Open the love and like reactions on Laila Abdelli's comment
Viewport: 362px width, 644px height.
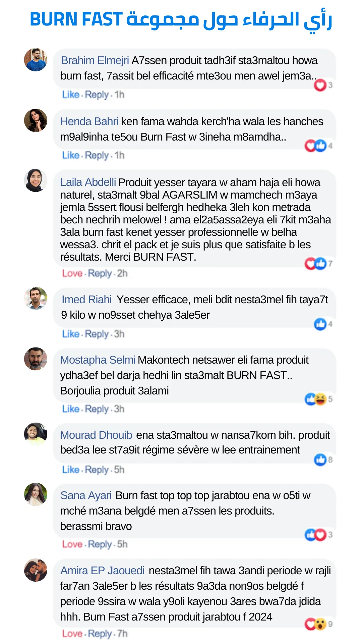[315, 263]
